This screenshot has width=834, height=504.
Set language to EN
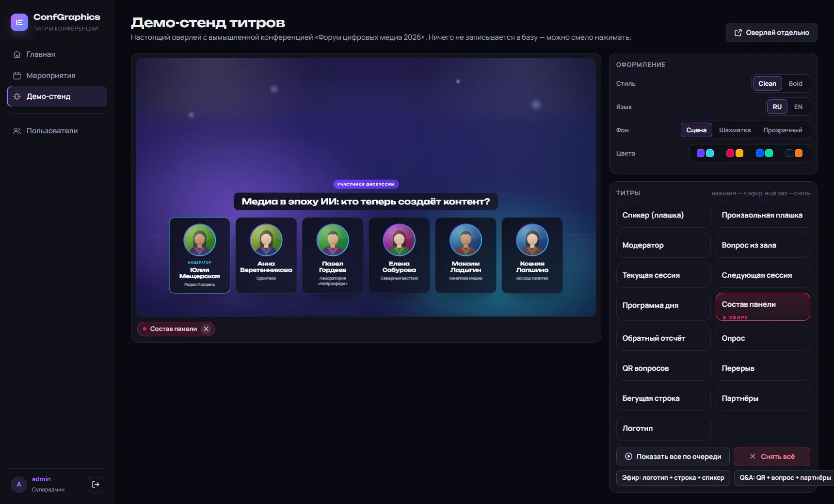tap(798, 107)
